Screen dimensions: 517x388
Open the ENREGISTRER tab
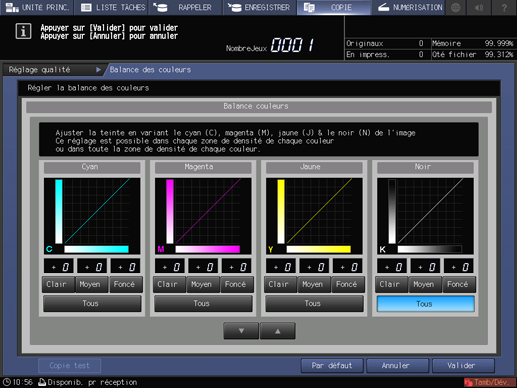coord(259,7)
